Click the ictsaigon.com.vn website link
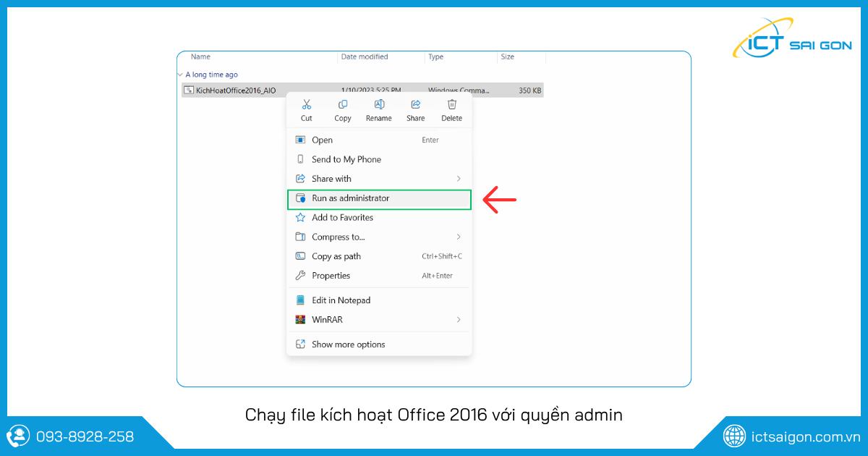 point(805,436)
